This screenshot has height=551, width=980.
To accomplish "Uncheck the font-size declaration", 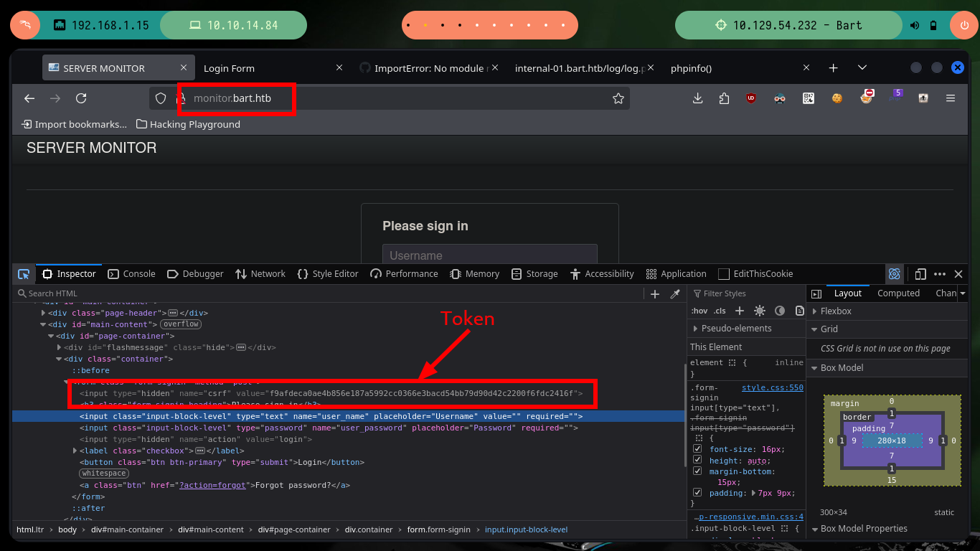I will [697, 449].
